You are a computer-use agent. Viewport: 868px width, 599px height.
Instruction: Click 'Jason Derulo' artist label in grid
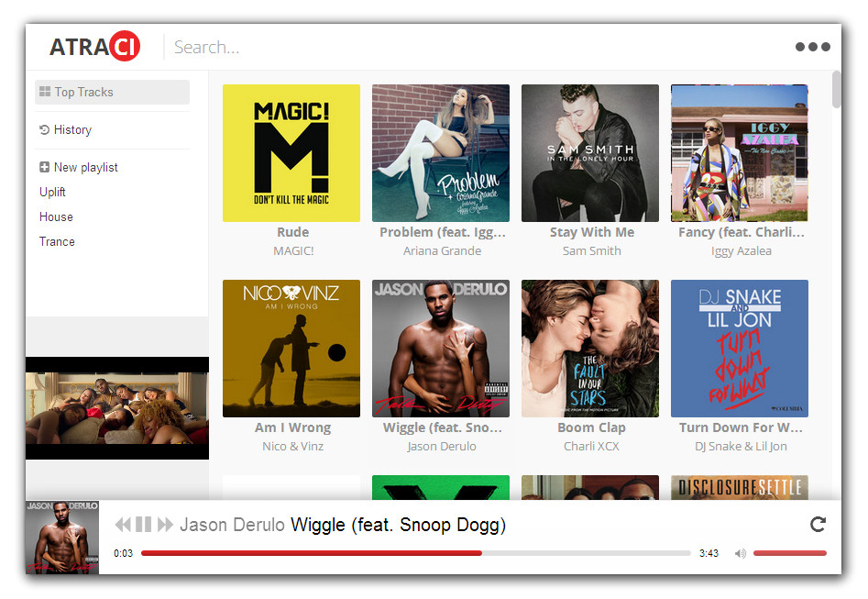click(442, 446)
